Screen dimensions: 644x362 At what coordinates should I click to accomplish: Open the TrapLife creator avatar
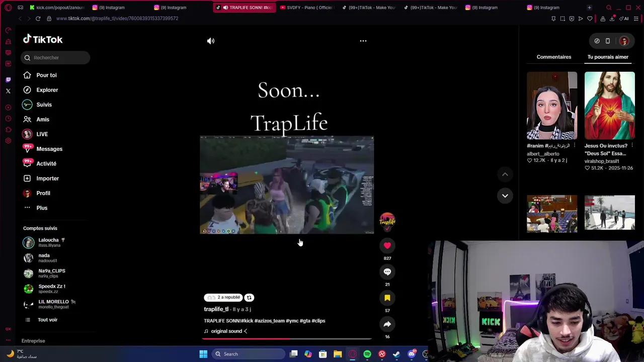(387, 221)
